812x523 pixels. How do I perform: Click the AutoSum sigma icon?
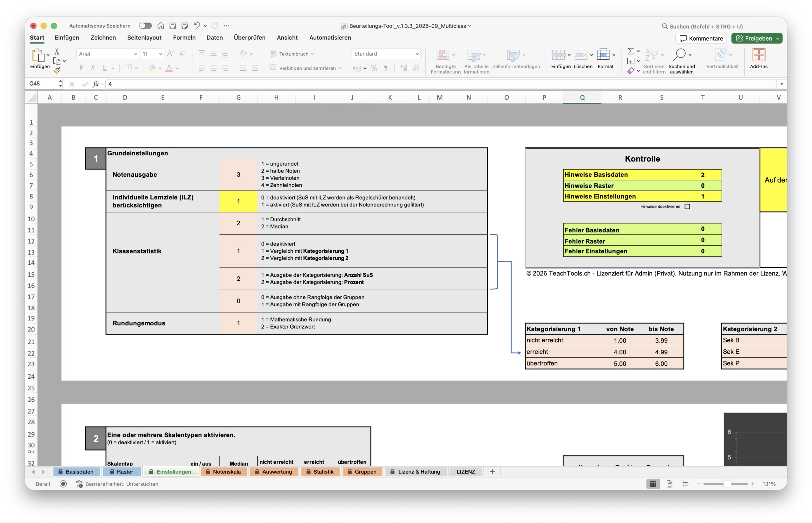[631, 51]
